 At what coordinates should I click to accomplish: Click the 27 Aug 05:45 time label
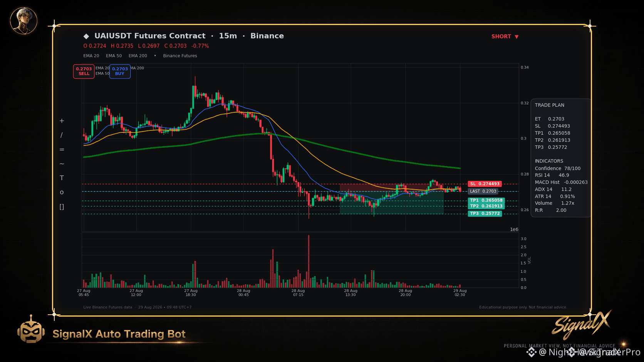click(x=84, y=293)
